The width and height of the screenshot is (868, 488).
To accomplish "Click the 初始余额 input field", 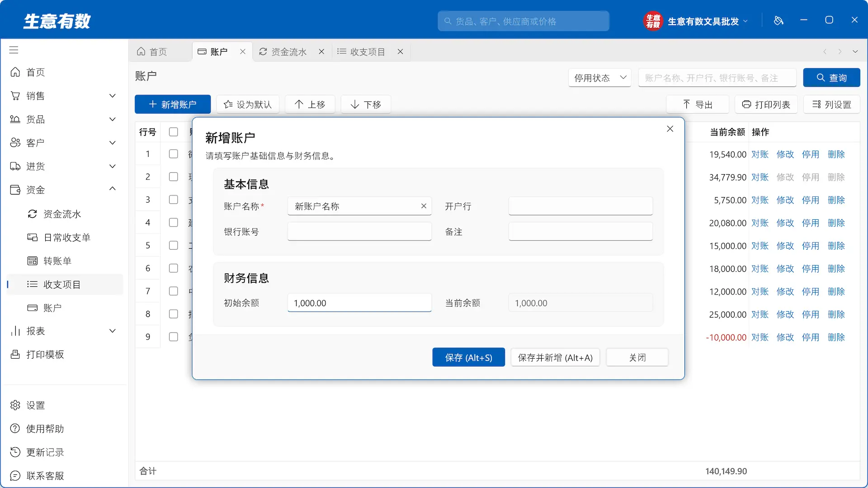I will 359,303.
